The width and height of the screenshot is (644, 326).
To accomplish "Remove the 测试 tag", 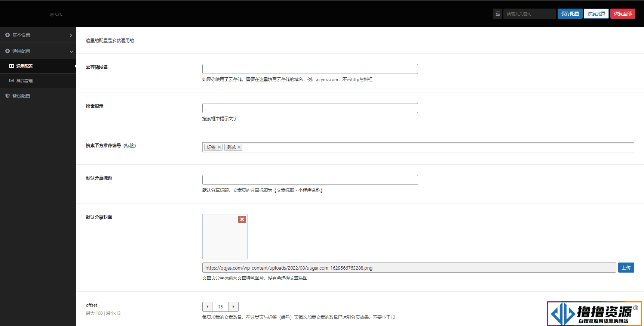I will pos(239,148).
